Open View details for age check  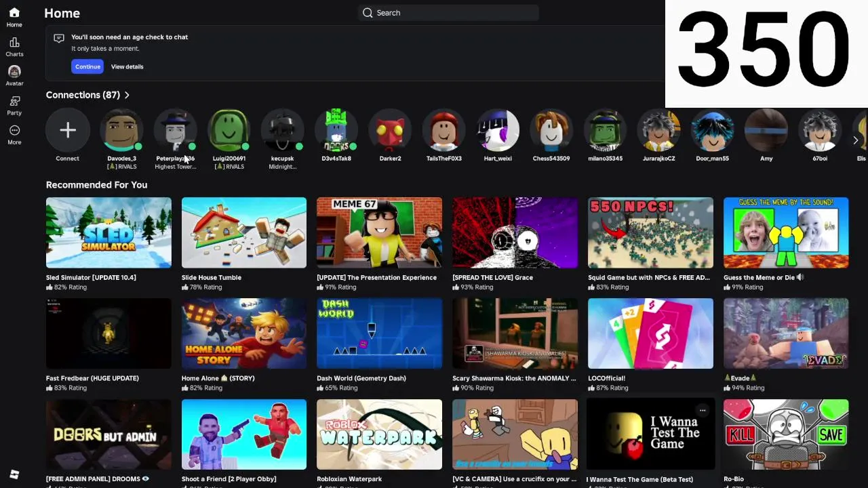click(127, 66)
